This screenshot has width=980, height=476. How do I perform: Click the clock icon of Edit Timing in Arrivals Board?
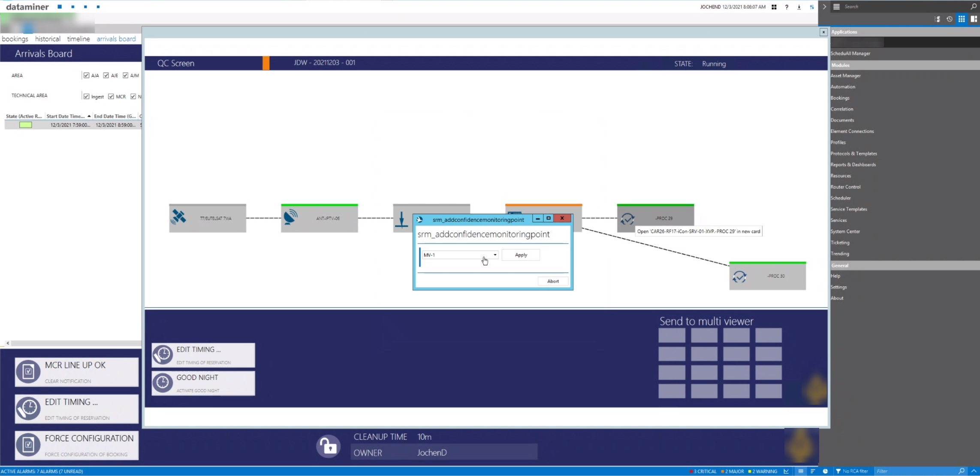tap(28, 409)
